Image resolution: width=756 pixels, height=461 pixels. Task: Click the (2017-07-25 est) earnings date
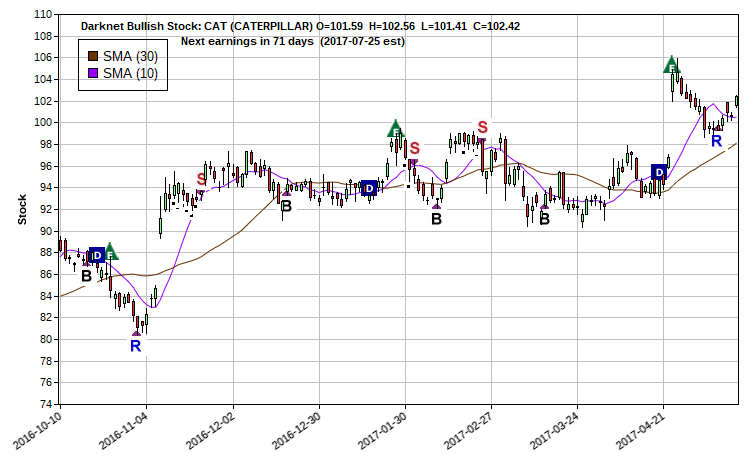(363, 41)
